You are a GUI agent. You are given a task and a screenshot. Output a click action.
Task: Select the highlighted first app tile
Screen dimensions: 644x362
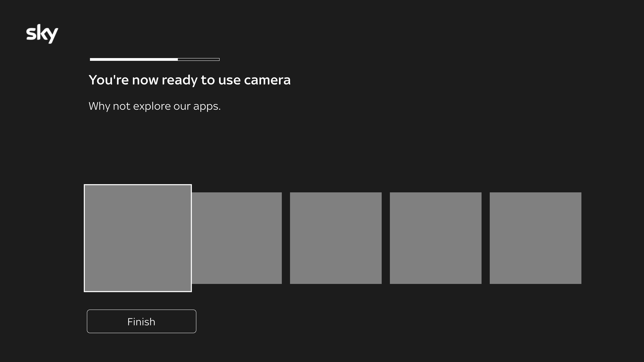138,238
